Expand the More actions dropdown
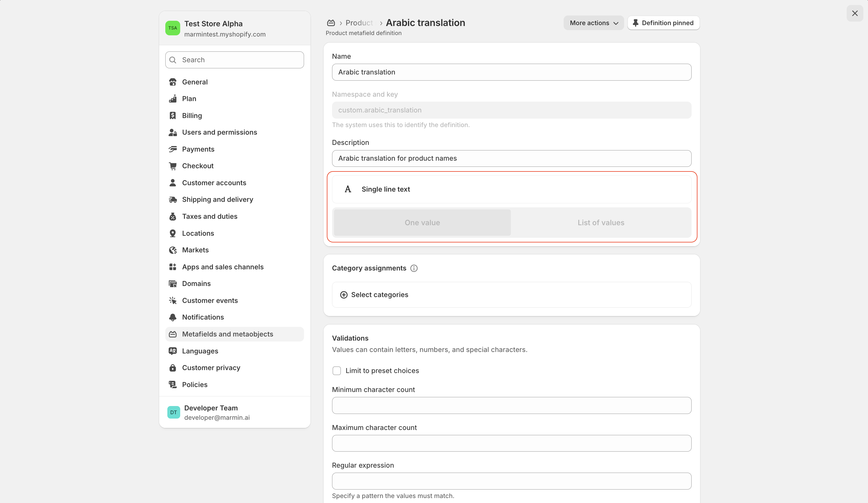The width and height of the screenshot is (868, 503). 593,23
